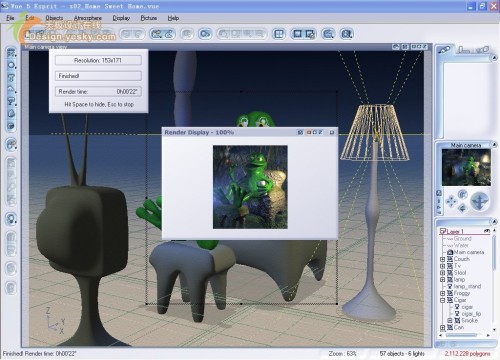This screenshot has width=500, height=360.
Task: Click the render options toolbar icon
Action: click(x=310, y=34)
